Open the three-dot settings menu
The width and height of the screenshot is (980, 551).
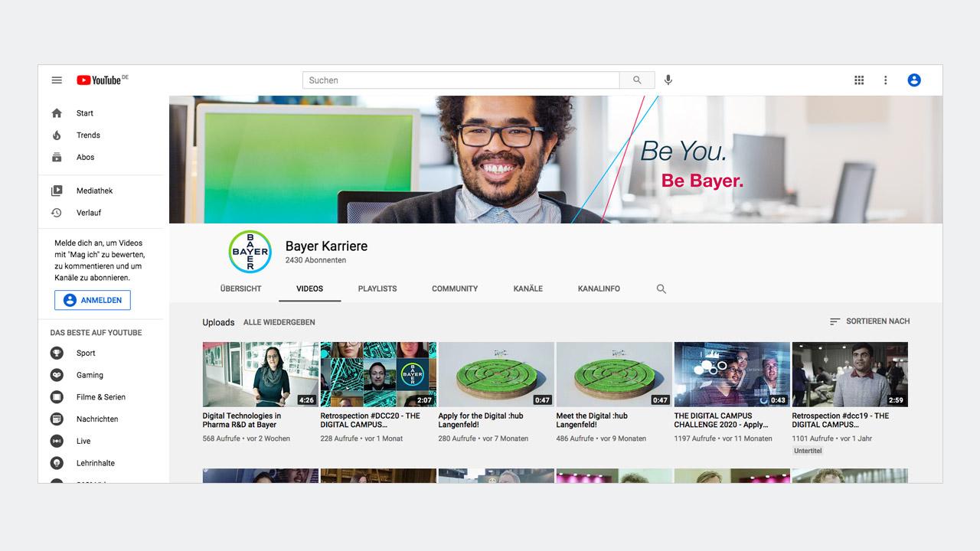pyautogui.click(x=886, y=80)
